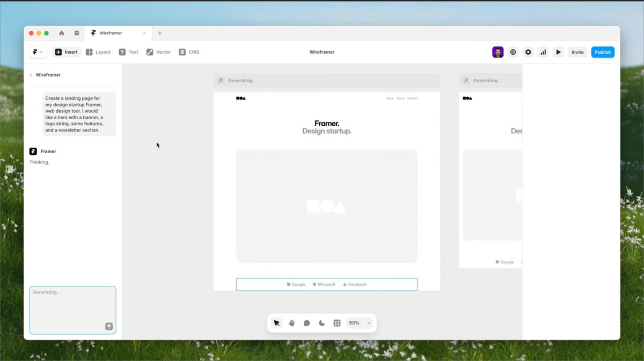Select the Microsoft logo item
644x361 pixels.
tap(324, 284)
